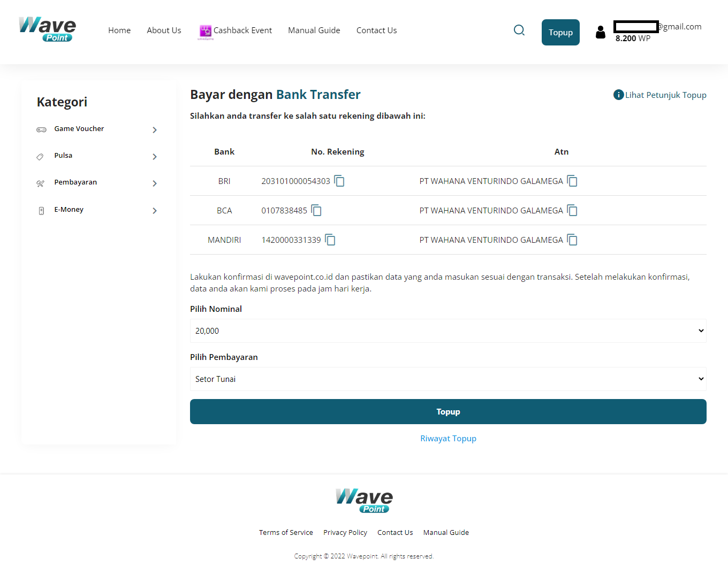Open the Riwayat Topup link
The height and width of the screenshot is (575, 728).
tap(448, 439)
